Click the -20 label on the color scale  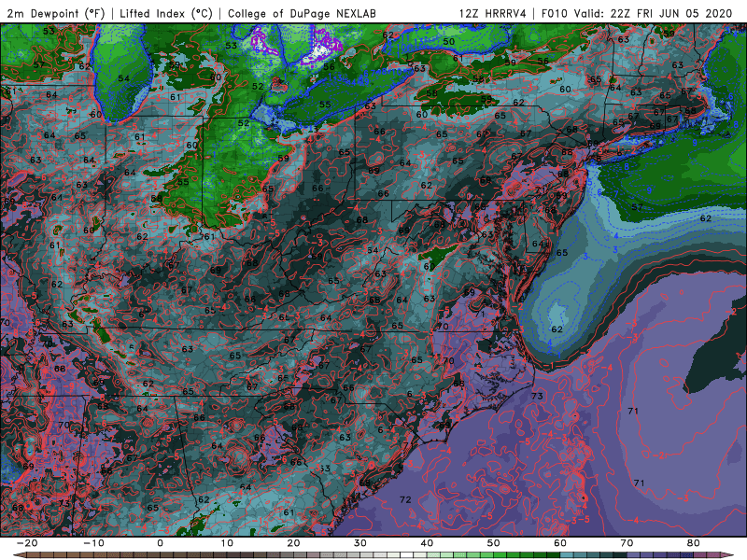tap(27, 543)
